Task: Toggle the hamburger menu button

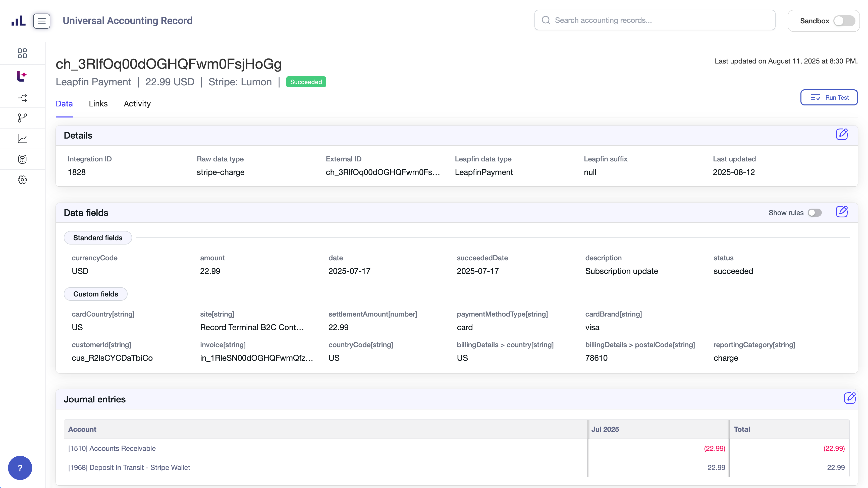Action: pyautogui.click(x=42, y=21)
